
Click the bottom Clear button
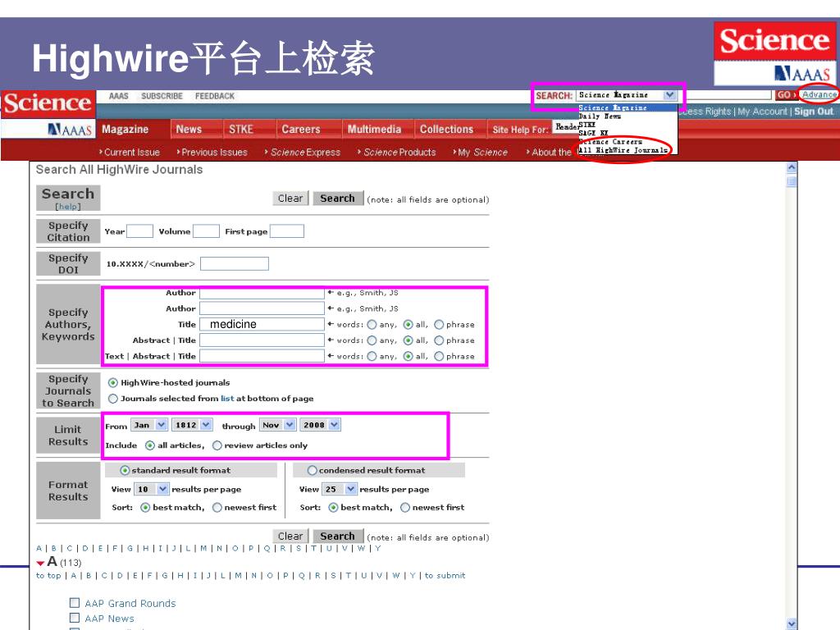(x=290, y=536)
